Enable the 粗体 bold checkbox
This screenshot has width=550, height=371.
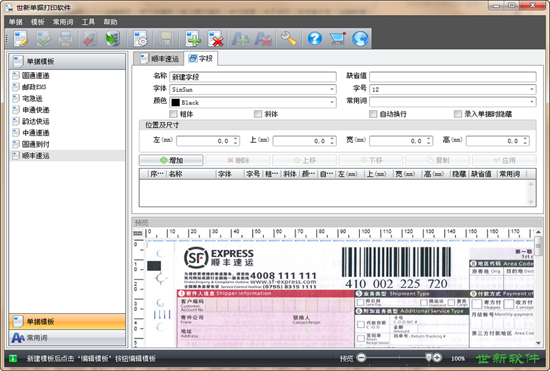173,114
